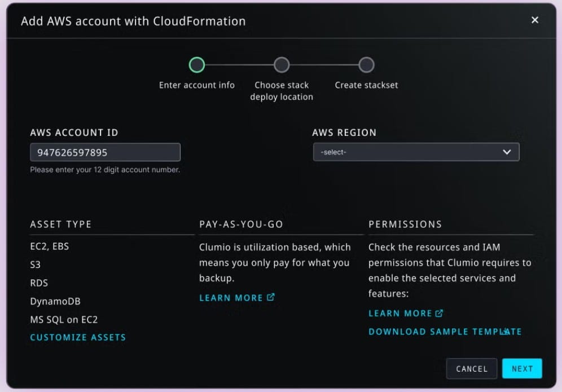Select the DynamoDB asset type entry
The image size is (562, 392).
tap(55, 301)
